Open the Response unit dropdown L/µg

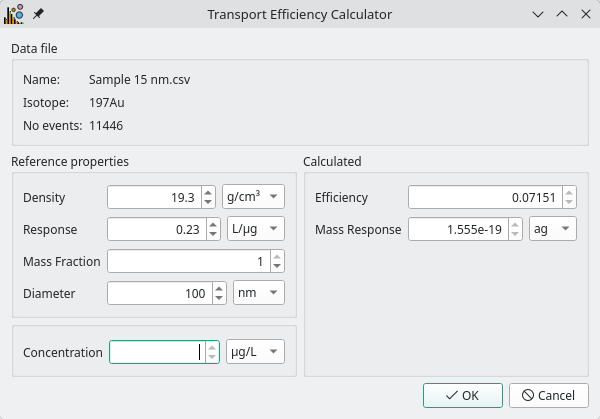(x=256, y=229)
